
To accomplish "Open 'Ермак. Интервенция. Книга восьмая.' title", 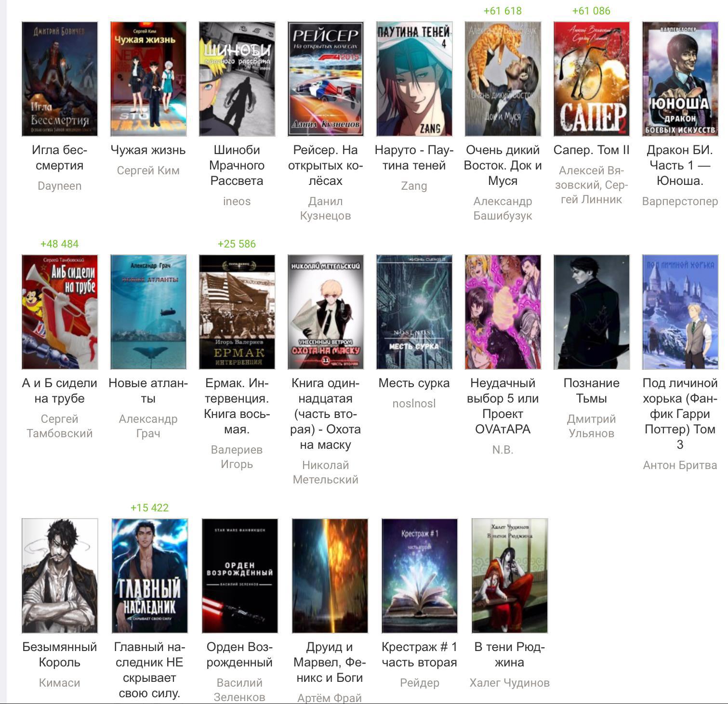I will pyautogui.click(x=237, y=406).
